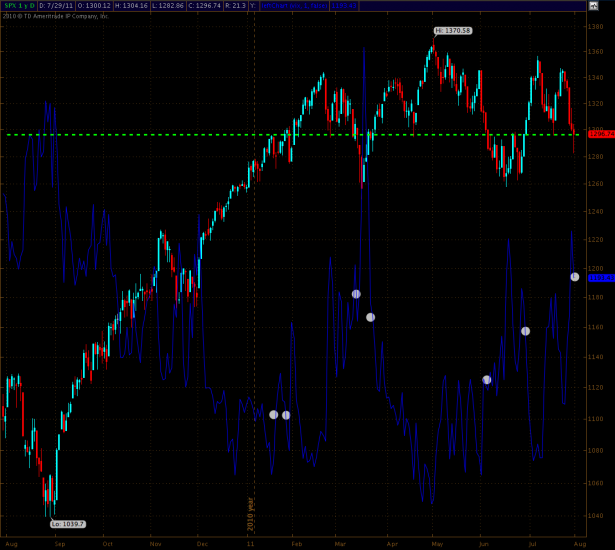Image resolution: width=615 pixels, height=550 pixels.
Task: Click the 1100 price axis label
Action: coord(595,419)
